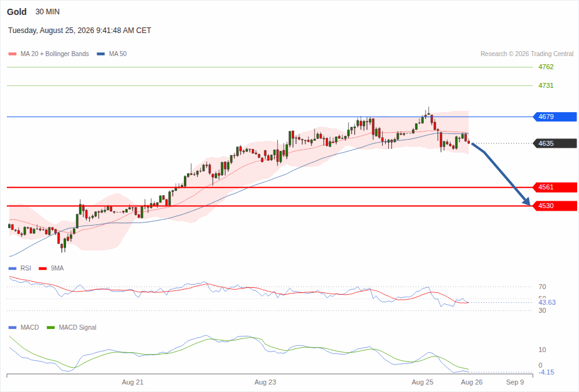The height and width of the screenshot is (392, 579).
Task: Click the 4731 resistance level label
Action: [546, 85]
